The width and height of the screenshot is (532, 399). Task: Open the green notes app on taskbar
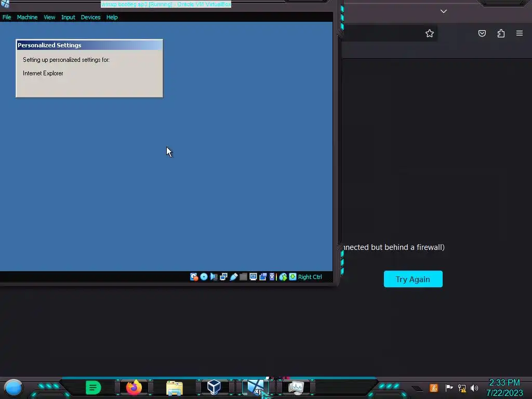[94, 388]
